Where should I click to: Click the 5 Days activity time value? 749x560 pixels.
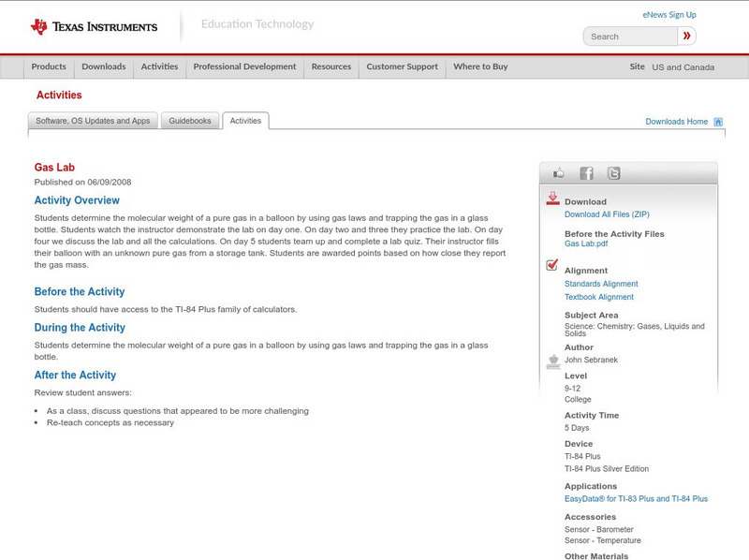577,428
